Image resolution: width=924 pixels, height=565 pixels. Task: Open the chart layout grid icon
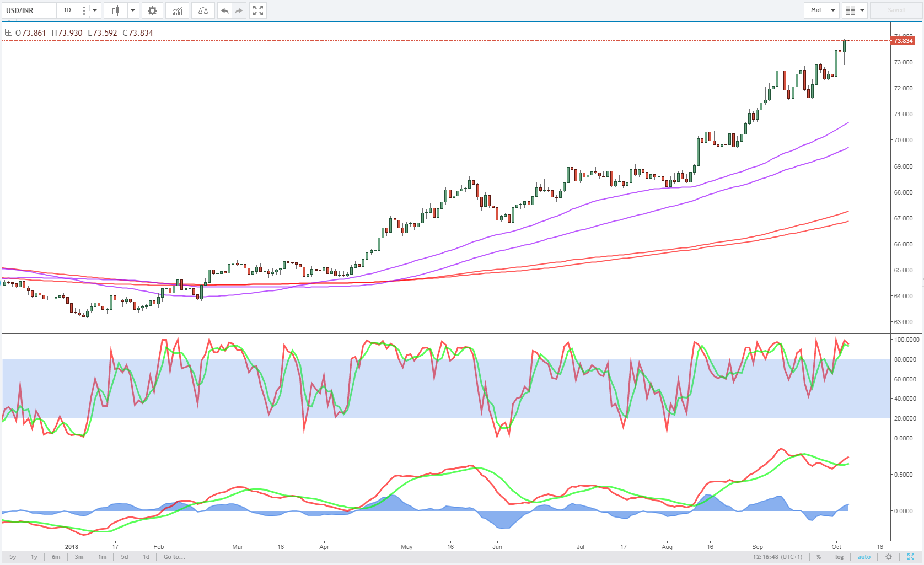850,10
